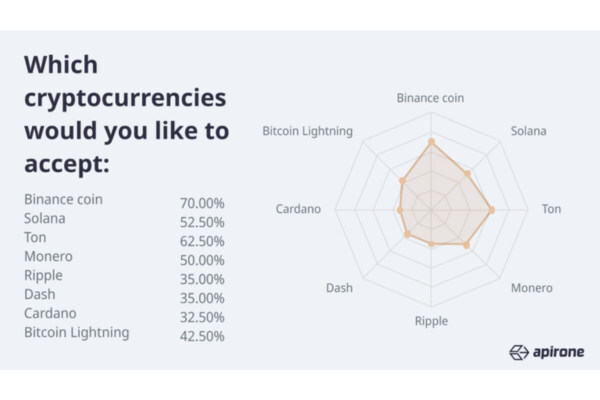Click the 70.00% percentage value

click(202, 203)
